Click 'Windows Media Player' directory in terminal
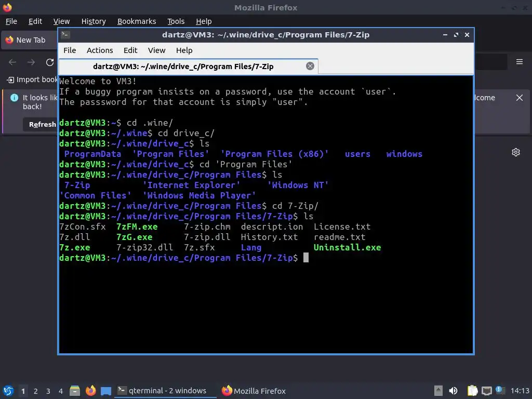This screenshot has width=532, height=399. point(199,195)
